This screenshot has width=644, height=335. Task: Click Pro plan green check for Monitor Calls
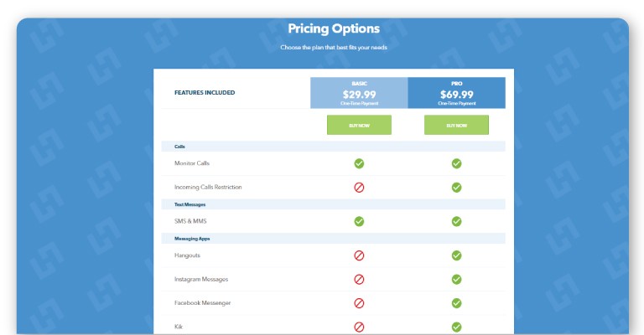click(456, 163)
